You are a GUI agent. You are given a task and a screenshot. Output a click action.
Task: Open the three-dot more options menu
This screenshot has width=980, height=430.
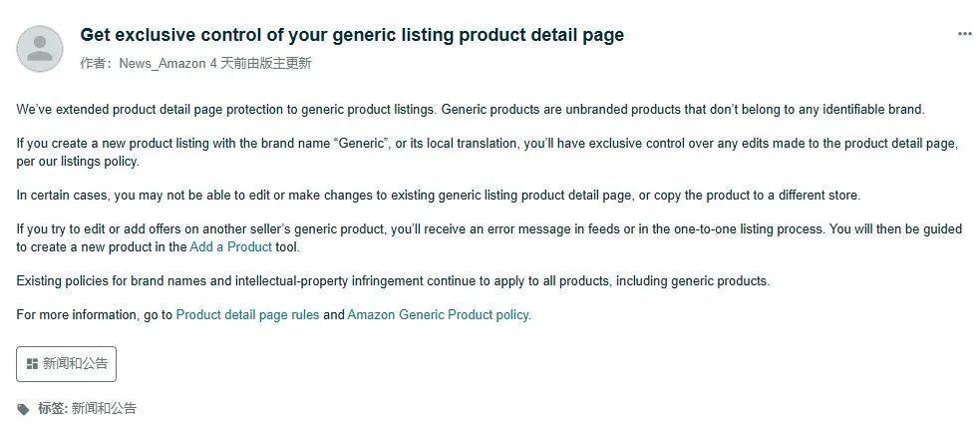964,34
